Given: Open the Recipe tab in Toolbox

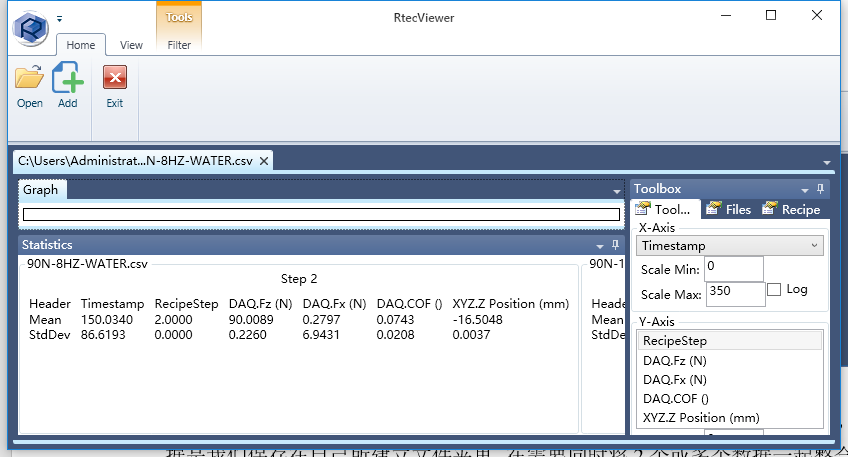Looking at the screenshot, I should tap(791, 209).
